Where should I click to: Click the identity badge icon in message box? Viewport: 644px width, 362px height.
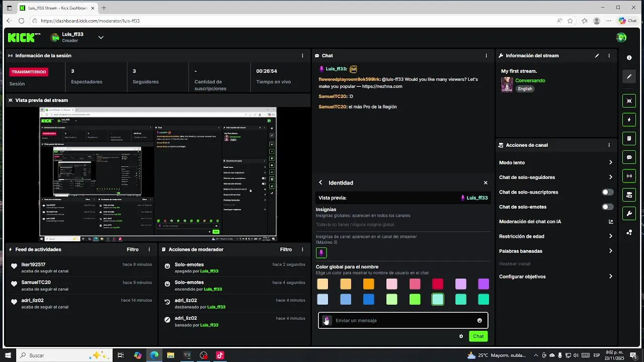coord(327,321)
